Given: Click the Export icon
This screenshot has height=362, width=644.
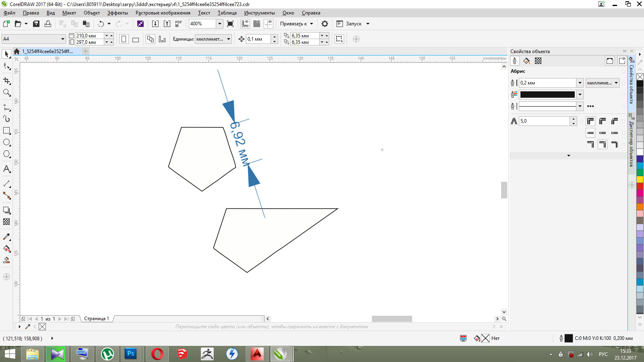Looking at the screenshot, I should pyautogui.click(x=167, y=24).
